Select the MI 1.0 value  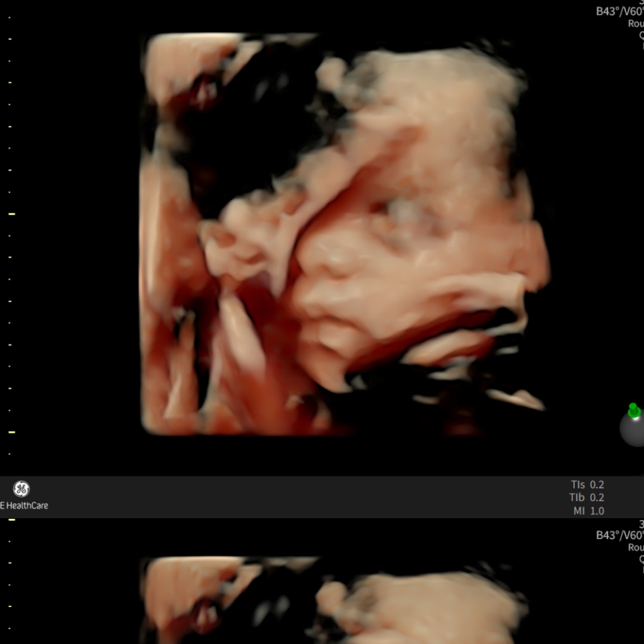pyautogui.click(x=589, y=511)
